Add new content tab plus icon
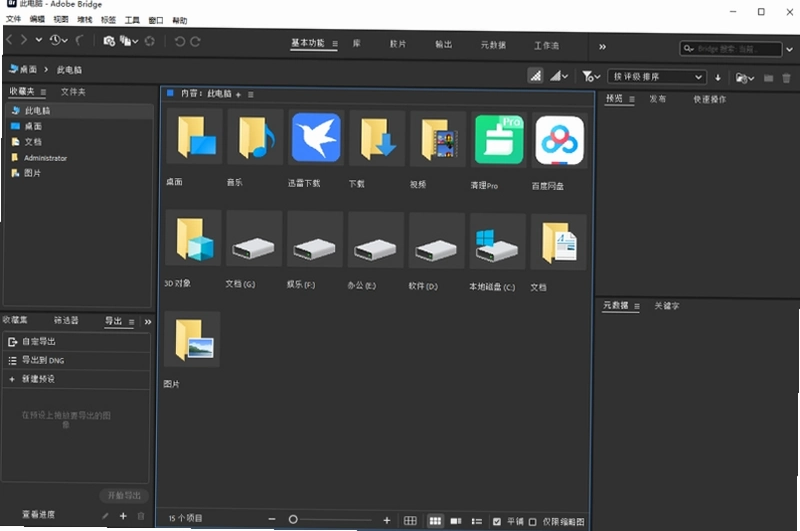The width and height of the screenshot is (800, 531). coord(238,94)
